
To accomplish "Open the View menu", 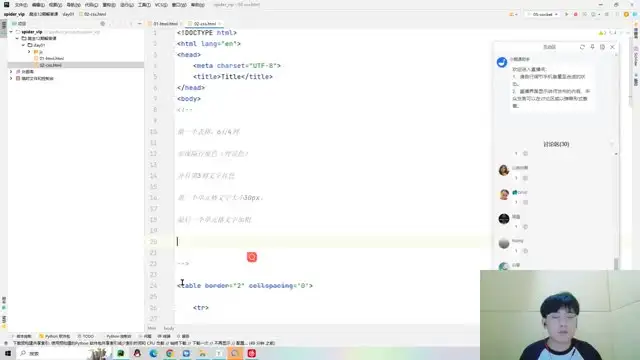I will click(x=56, y=5).
